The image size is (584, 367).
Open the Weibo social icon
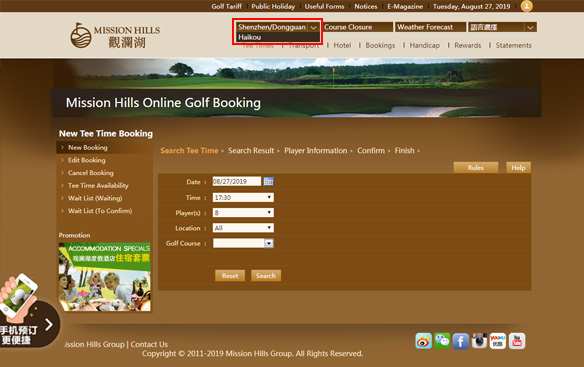pos(423,341)
